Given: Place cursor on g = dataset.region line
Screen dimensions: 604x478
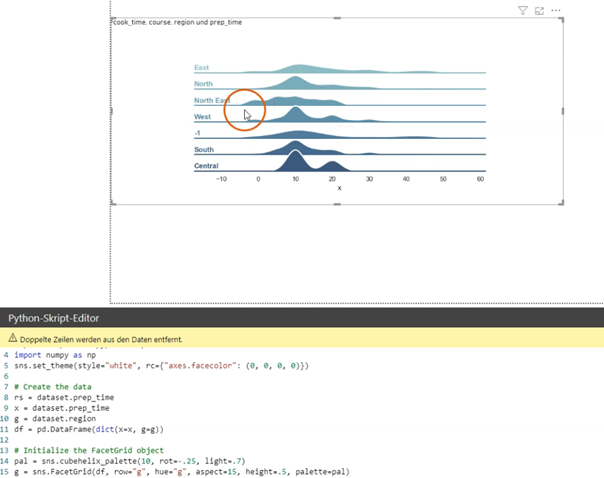Looking at the screenshot, I should [x=55, y=419].
